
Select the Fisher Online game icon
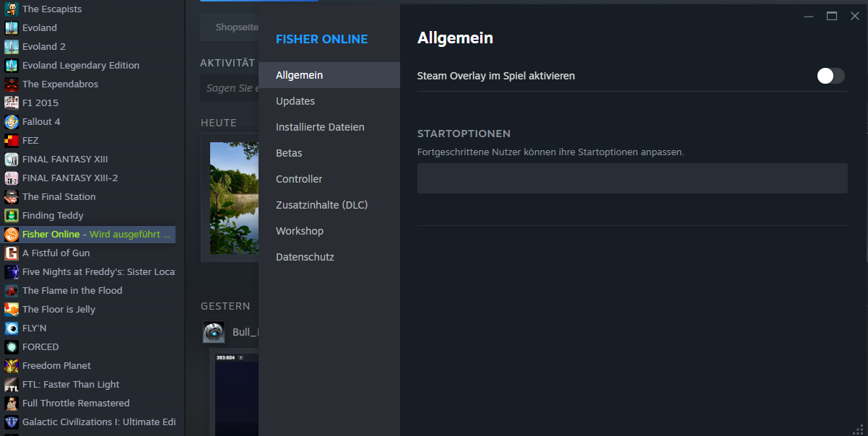tap(12, 235)
